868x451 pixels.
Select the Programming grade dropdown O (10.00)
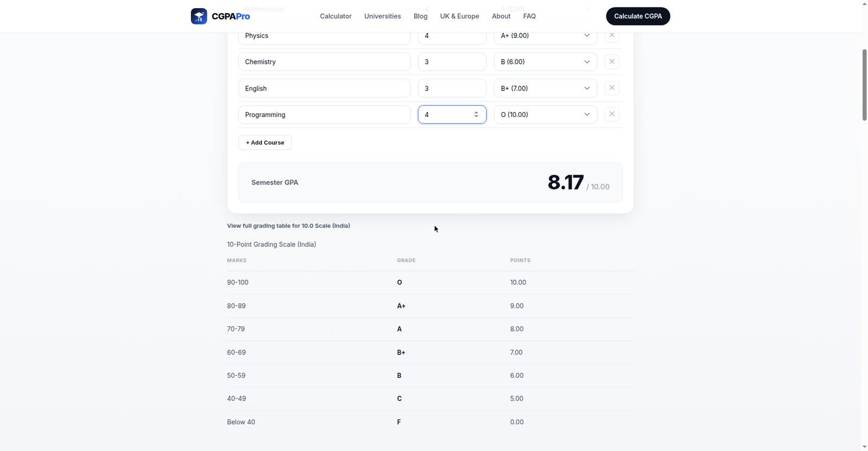point(545,114)
